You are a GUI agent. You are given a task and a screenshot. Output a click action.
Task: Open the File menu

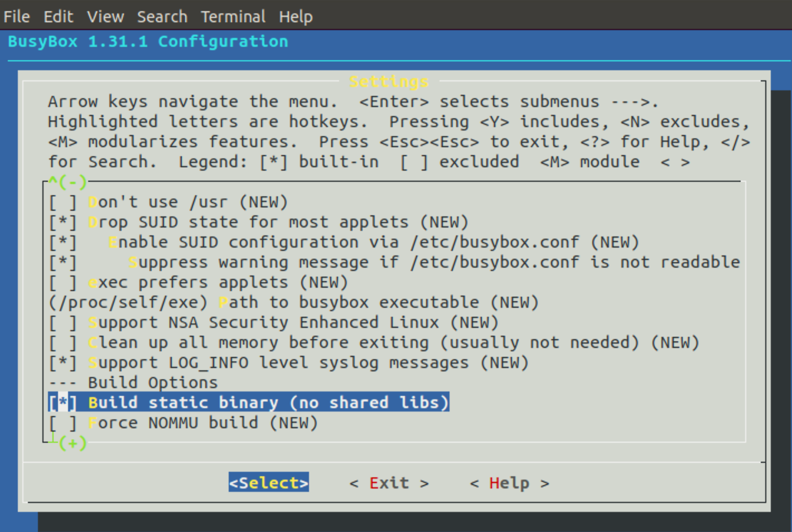(17, 17)
